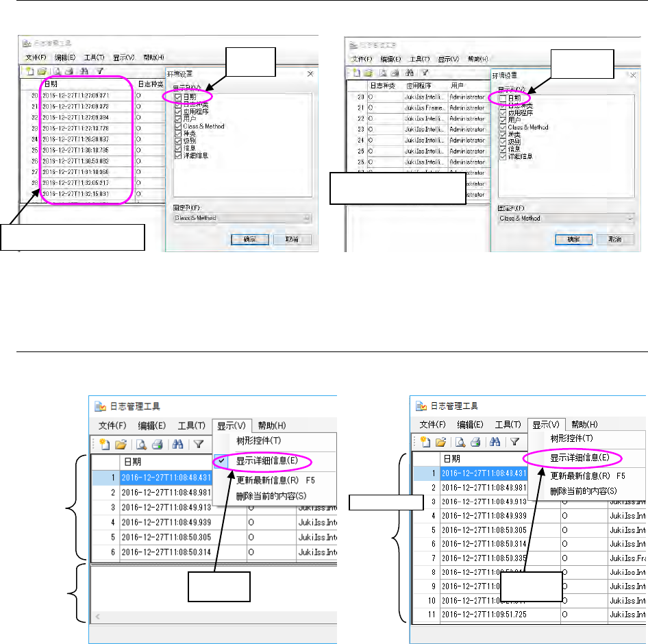This screenshot has height=644, width=648.
Task: Click Open folder icon in window with 日期 unchecked
Action: 369,73
